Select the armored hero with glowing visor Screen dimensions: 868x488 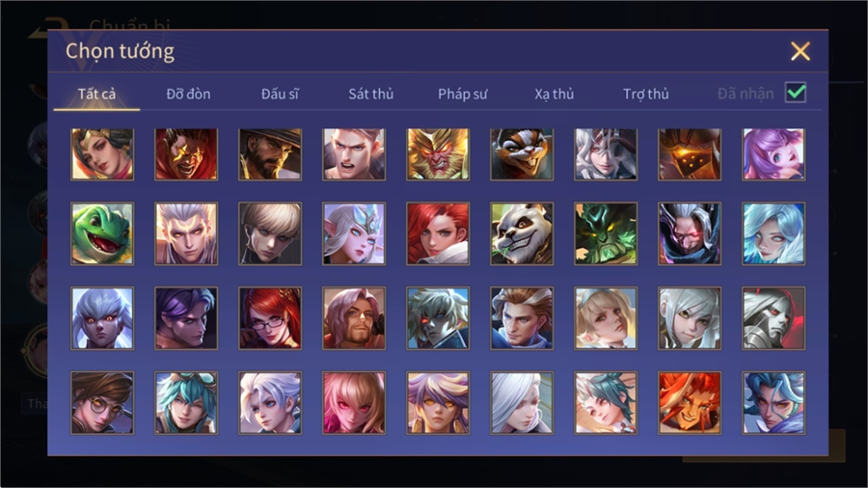click(x=690, y=154)
